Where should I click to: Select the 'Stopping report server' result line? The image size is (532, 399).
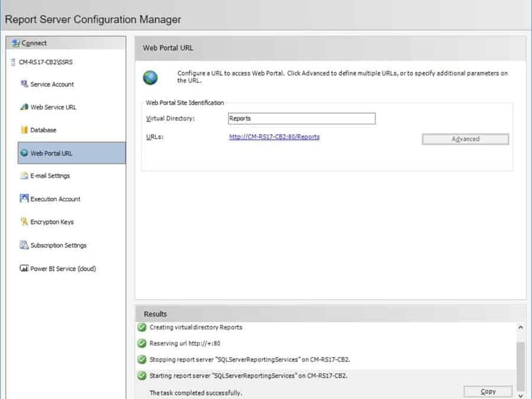coord(250,359)
